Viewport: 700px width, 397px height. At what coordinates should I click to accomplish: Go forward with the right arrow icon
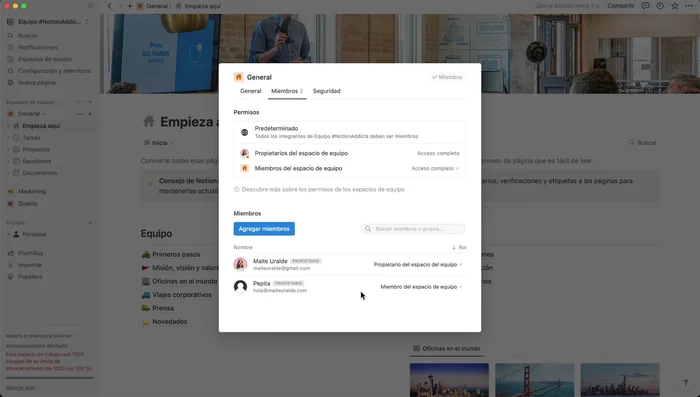coord(120,6)
